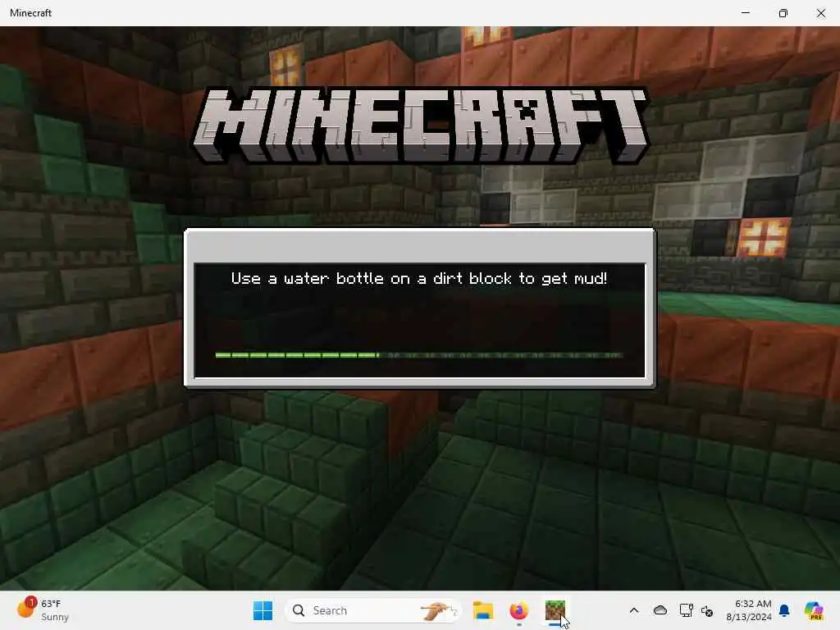Screen dimensions: 840x630
Task: Click the Minecraft window title text
Action: click(x=30, y=13)
